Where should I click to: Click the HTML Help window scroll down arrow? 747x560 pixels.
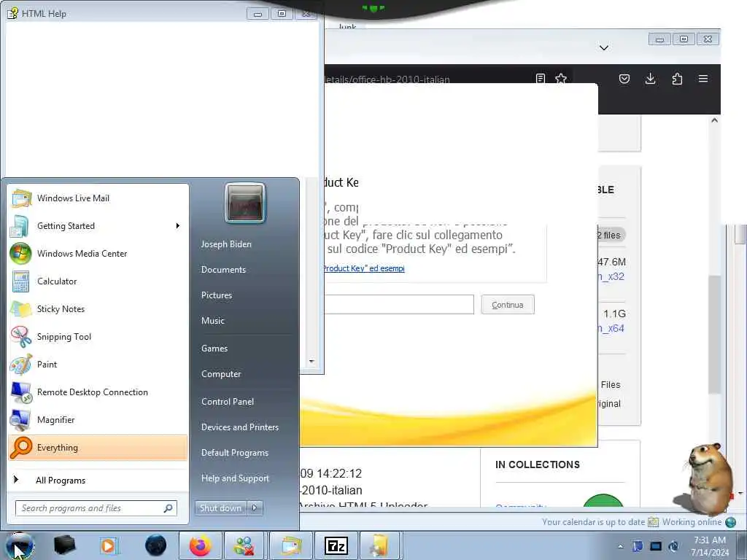pos(311,362)
